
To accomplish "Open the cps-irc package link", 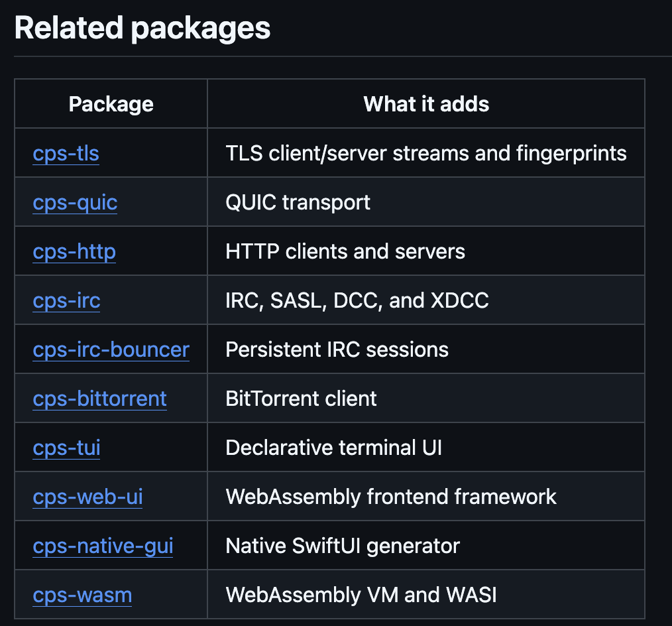I will click(66, 300).
